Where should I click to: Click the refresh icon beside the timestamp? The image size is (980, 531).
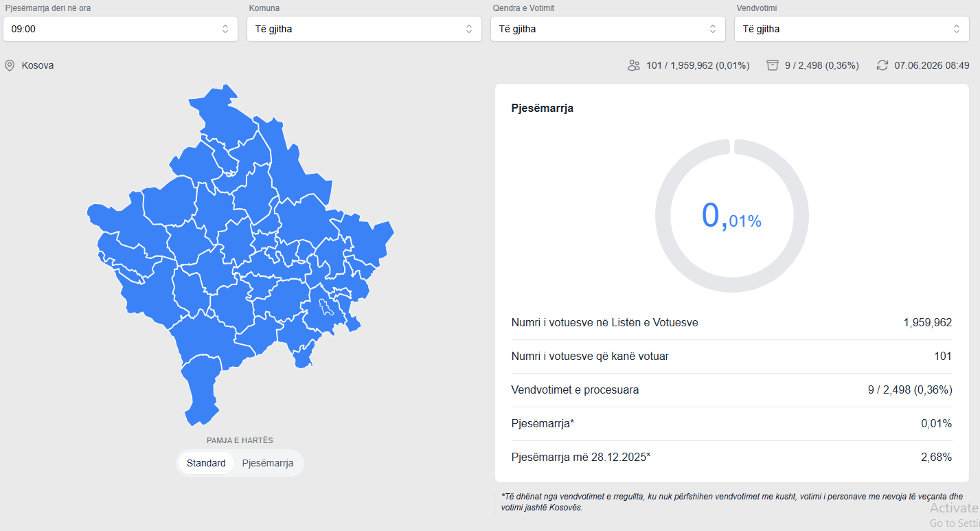point(882,66)
